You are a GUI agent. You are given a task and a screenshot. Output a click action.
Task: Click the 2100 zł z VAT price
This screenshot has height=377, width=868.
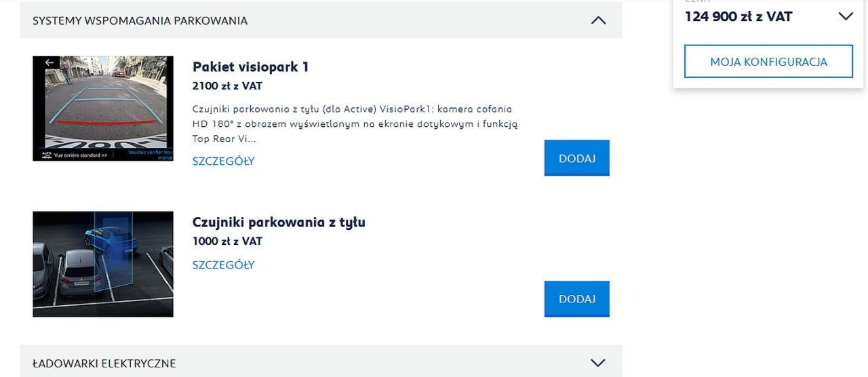pyautogui.click(x=227, y=86)
